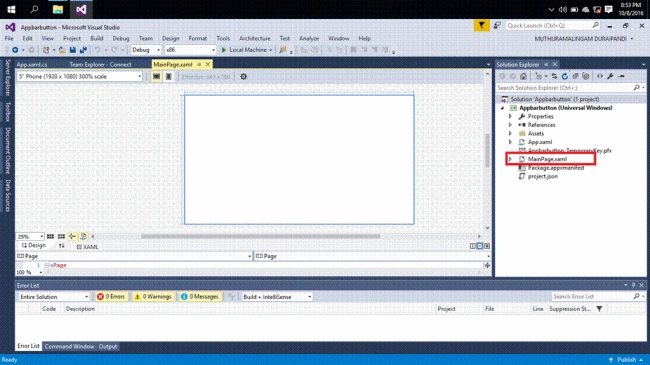Open the Entire Solution scope dropdown
The height and width of the screenshot is (365, 650).
pos(54,297)
